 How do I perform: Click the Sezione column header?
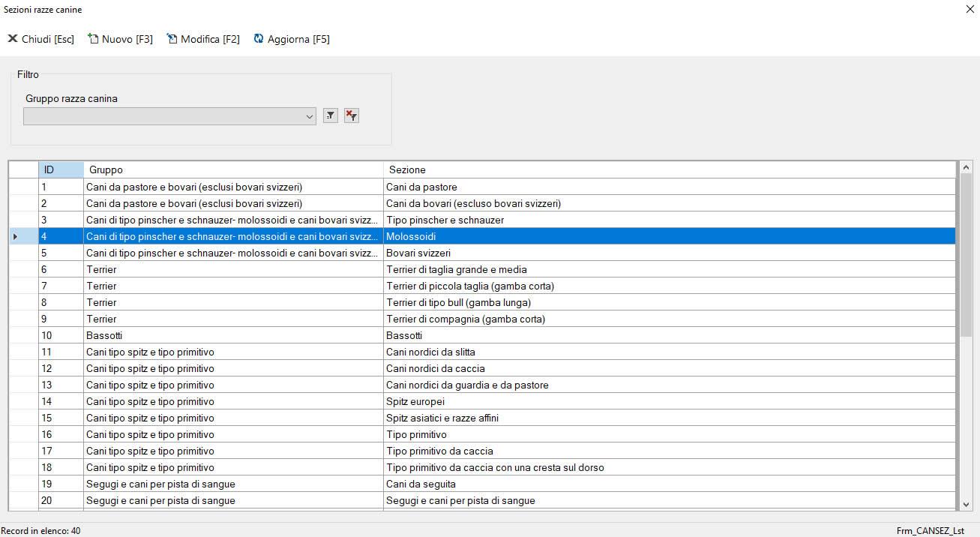click(x=667, y=169)
